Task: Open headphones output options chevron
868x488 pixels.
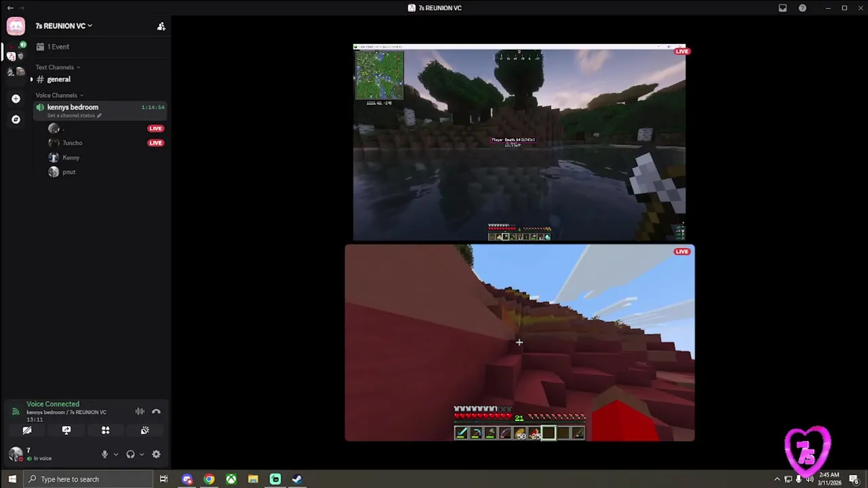Action: pyautogui.click(x=142, y=455)
